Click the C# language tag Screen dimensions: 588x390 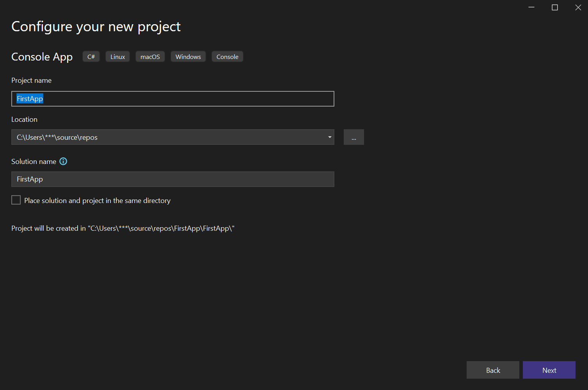[x=91, y=56]
